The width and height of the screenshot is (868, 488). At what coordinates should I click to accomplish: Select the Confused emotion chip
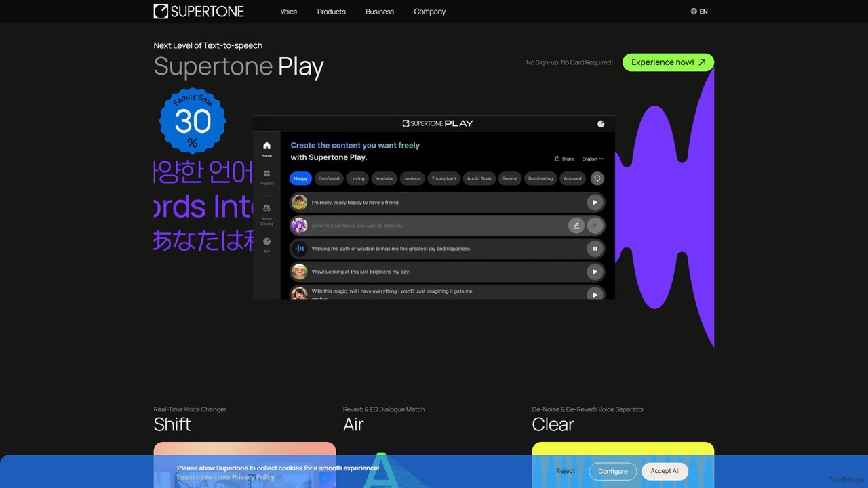[329, 178]
